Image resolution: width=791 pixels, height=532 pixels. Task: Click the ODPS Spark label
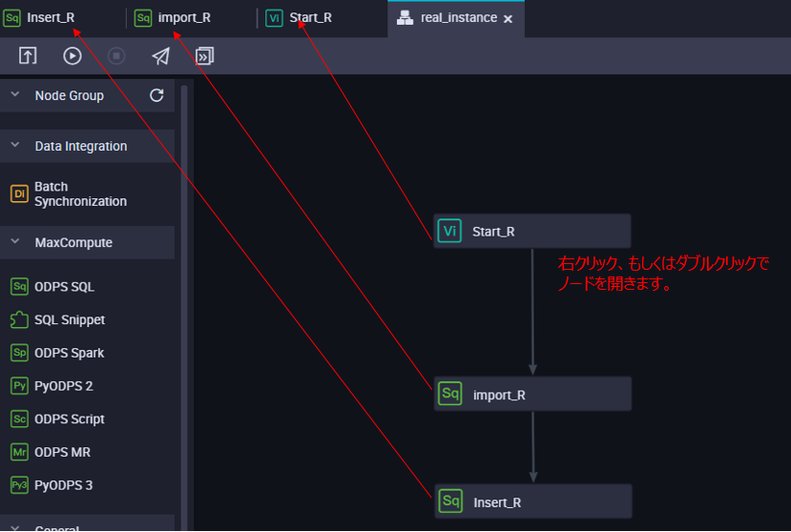tap(69, 353)
